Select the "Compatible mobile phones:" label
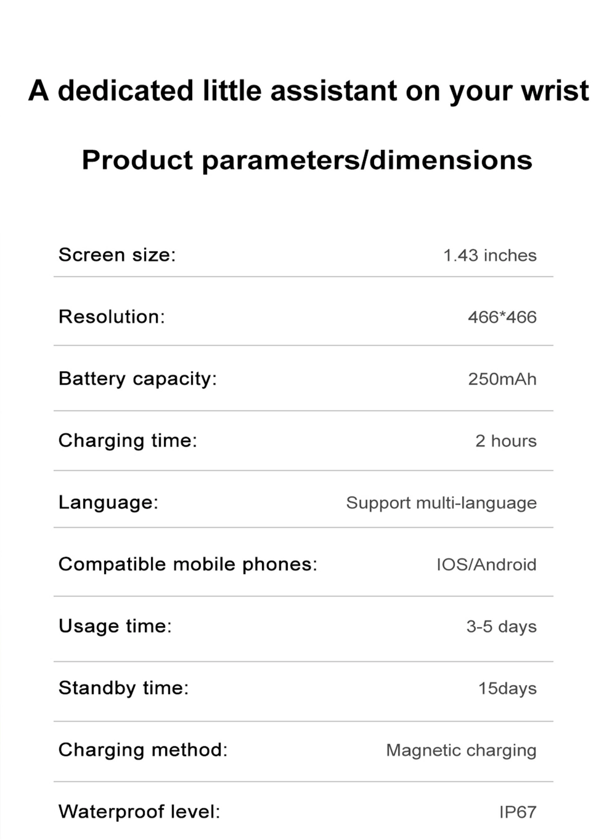Viewport: 616px width, 840px height. point(188,564)
